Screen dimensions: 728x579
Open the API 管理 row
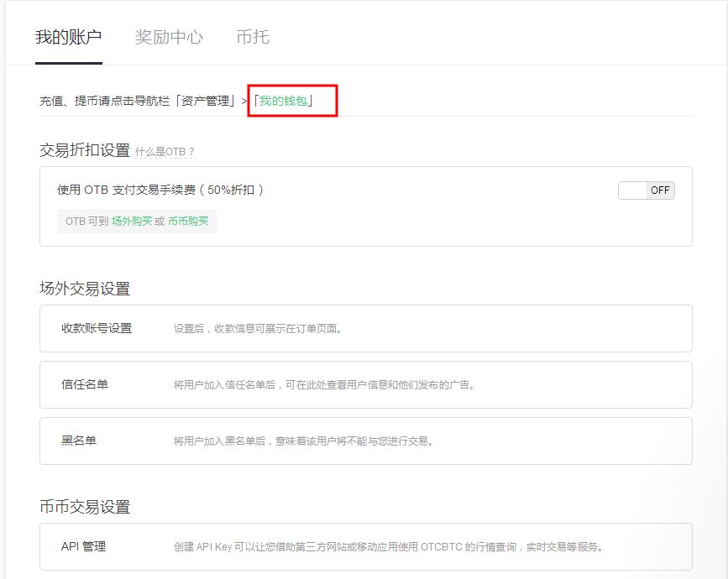pyautogui.click(x=83, y=546)
